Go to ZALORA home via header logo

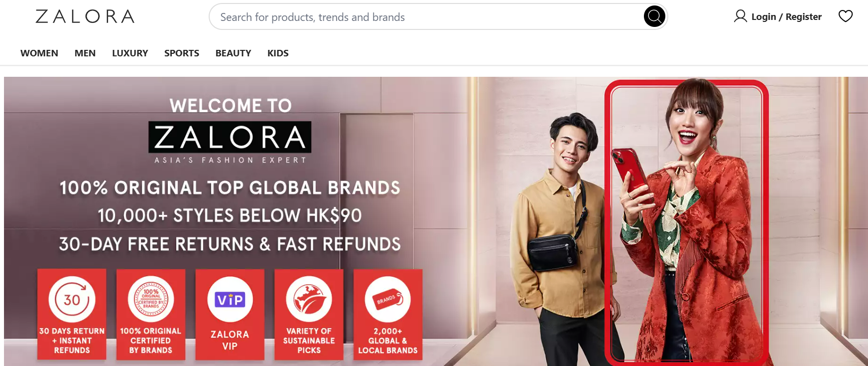(85, 16)
